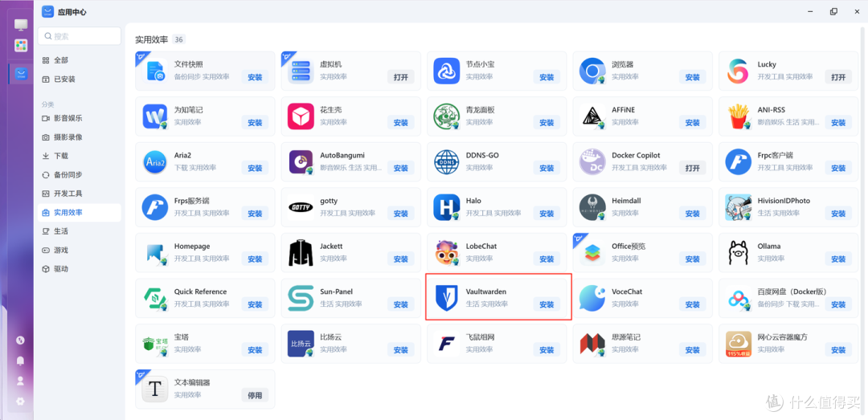The height and width of the screenshot is (420, 868).
Task: Click the 比扬云 app title
Action: coord(330,337)
